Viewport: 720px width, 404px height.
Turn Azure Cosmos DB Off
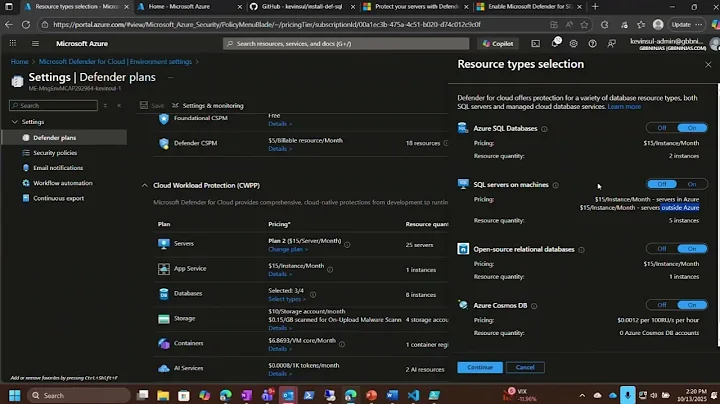pos(662,305)
